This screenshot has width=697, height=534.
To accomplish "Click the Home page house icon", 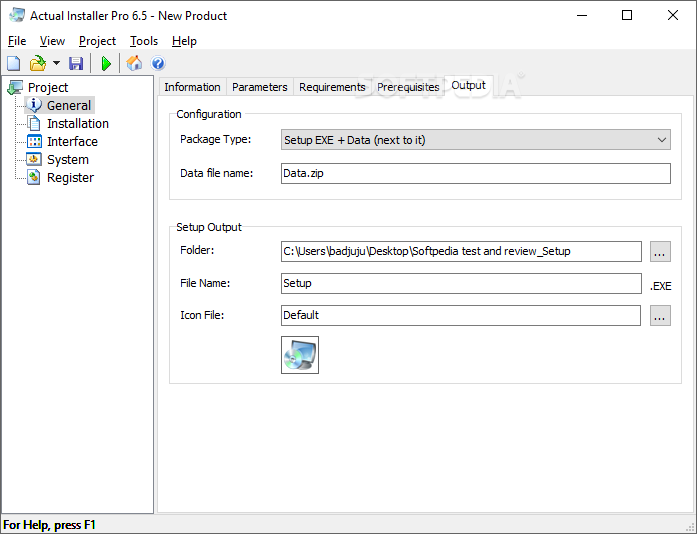I will pos(134,64).
